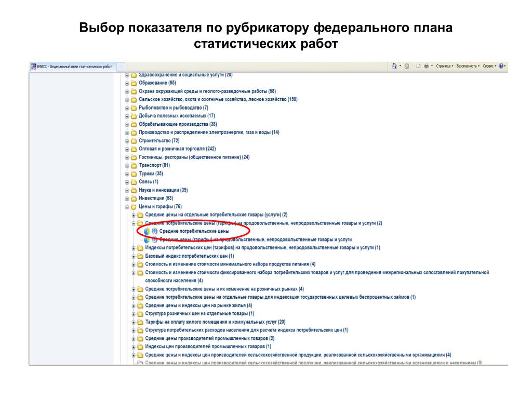
Task: Select Транспорт (81) category
Action: click(x=154, y=165)
